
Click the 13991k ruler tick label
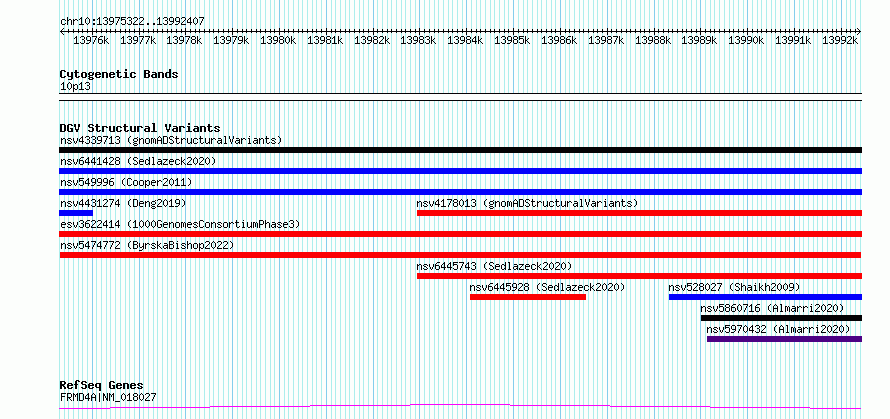(794, 40)
